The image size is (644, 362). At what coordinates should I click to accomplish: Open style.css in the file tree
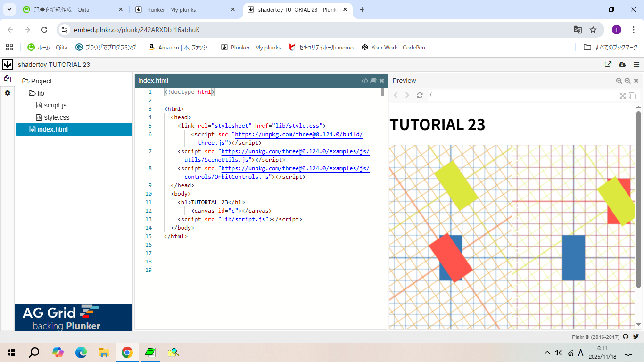coord(53,117)
